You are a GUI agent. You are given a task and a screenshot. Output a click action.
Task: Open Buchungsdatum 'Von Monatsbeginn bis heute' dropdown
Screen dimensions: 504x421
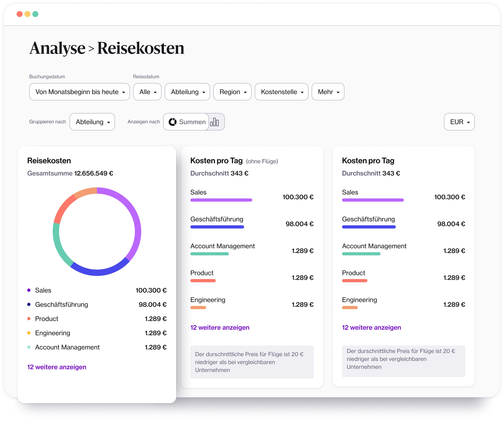pyautogui.click(x=79, y=92)
